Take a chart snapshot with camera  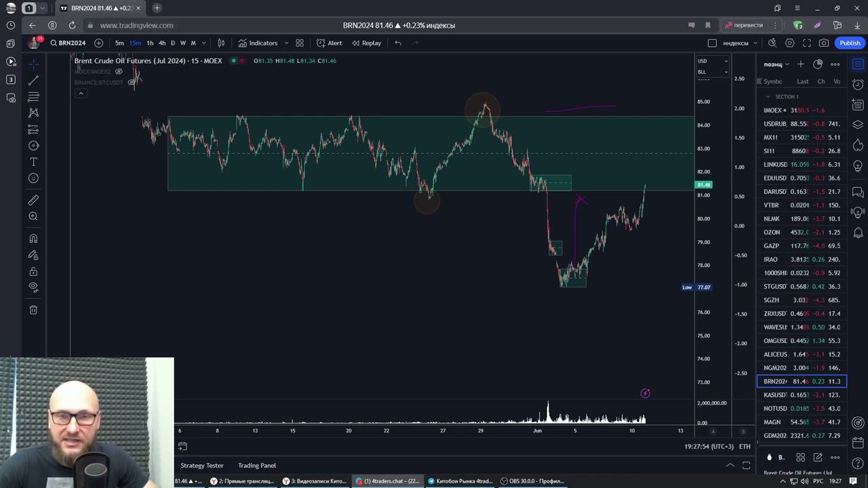(824, 43)
